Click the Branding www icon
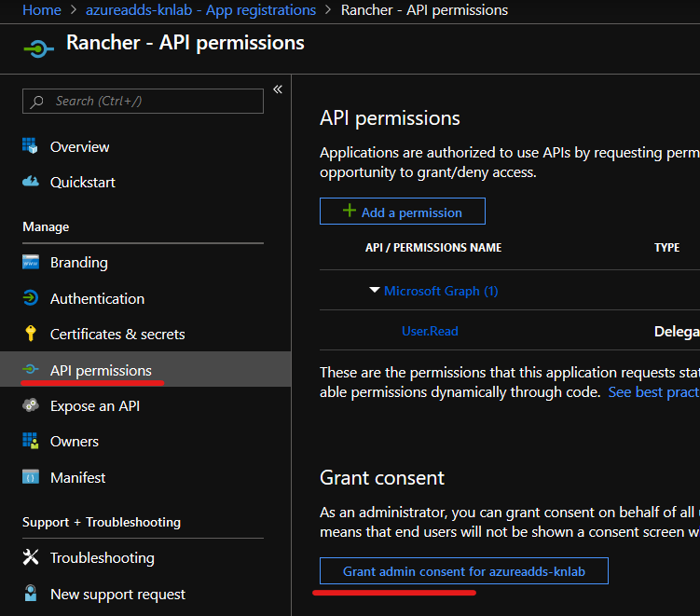 coord(31,262)
